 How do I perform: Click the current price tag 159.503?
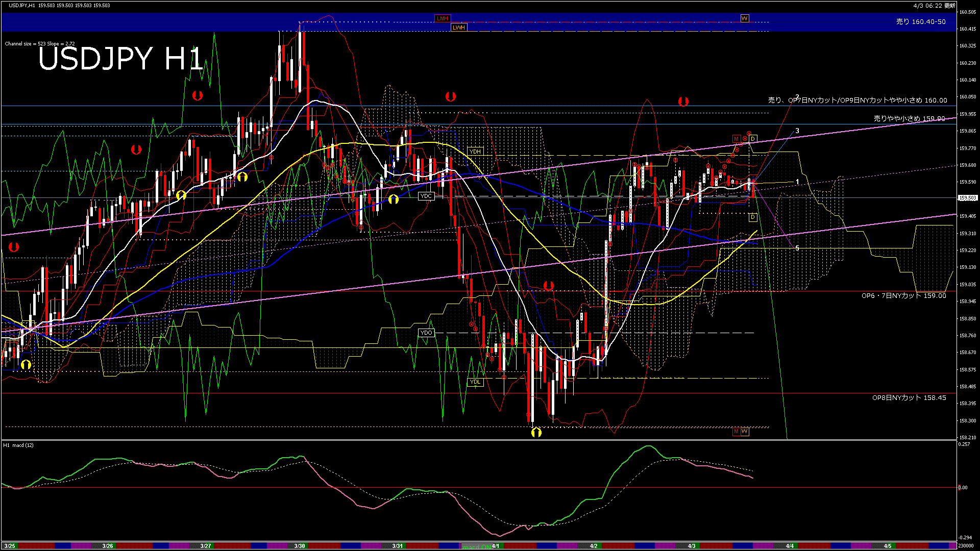967,198
